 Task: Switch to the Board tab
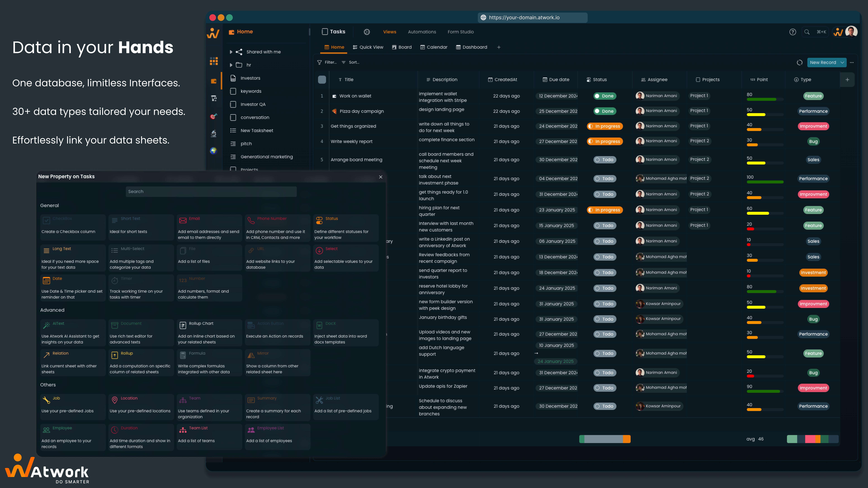(x=402, y=47)
